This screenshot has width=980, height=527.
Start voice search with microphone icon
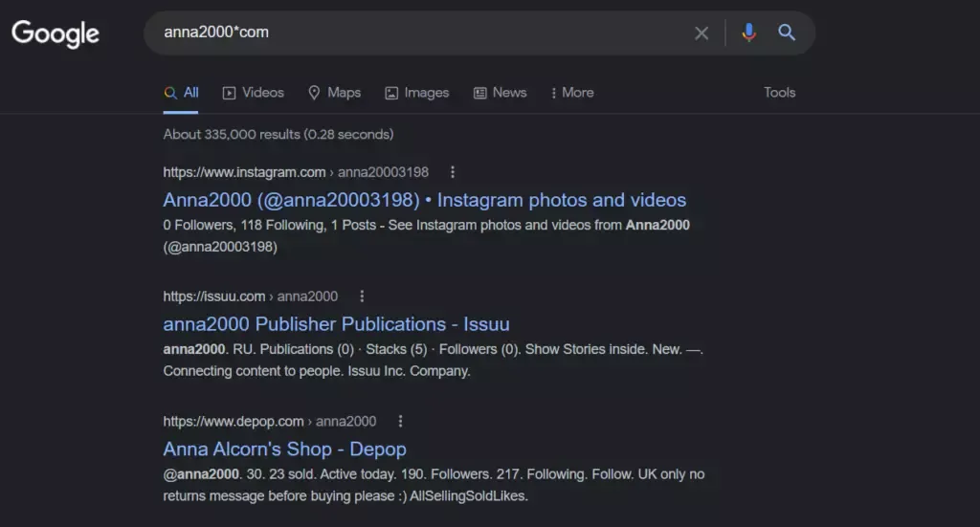click(x=748, y=33)
